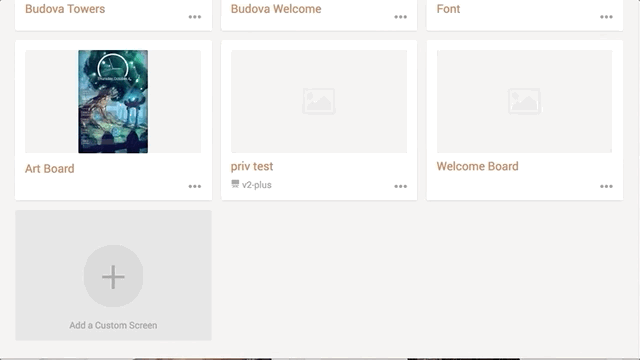The width and height of the screenshot is (640, 360).
Task: Click the v2-plus display label
Action: [x=257, y=185]
